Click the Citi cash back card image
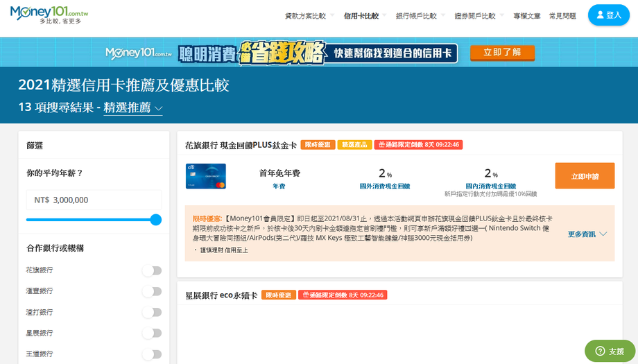The width and height of the screenshot is (638, 364). pyautogui.click(x=205, y=176)
